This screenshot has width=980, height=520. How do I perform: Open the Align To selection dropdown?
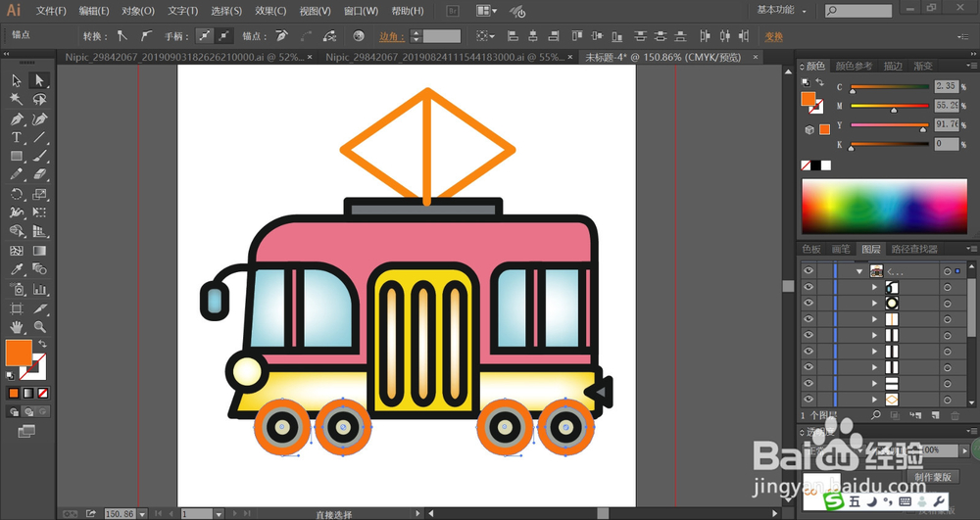click(x=485, y=36)
